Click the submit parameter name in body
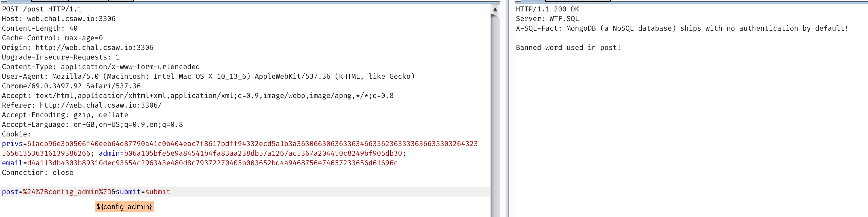Screen dimensions: 868x217 [128, 192]
